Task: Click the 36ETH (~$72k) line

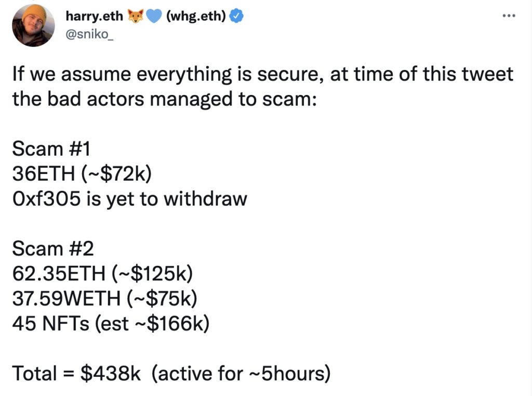Action: (82, 174)
